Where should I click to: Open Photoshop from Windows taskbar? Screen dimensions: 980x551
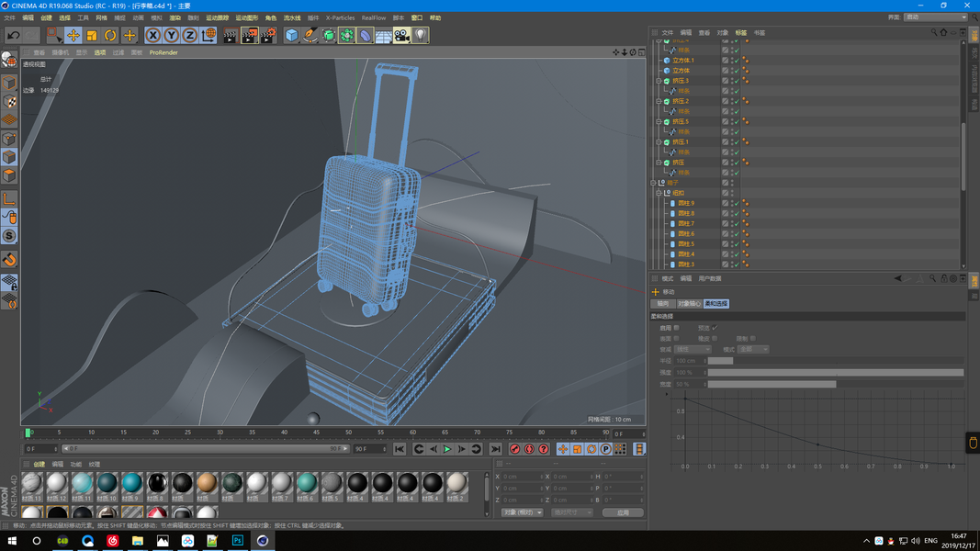pyautogui.click(x=238, y=540)
